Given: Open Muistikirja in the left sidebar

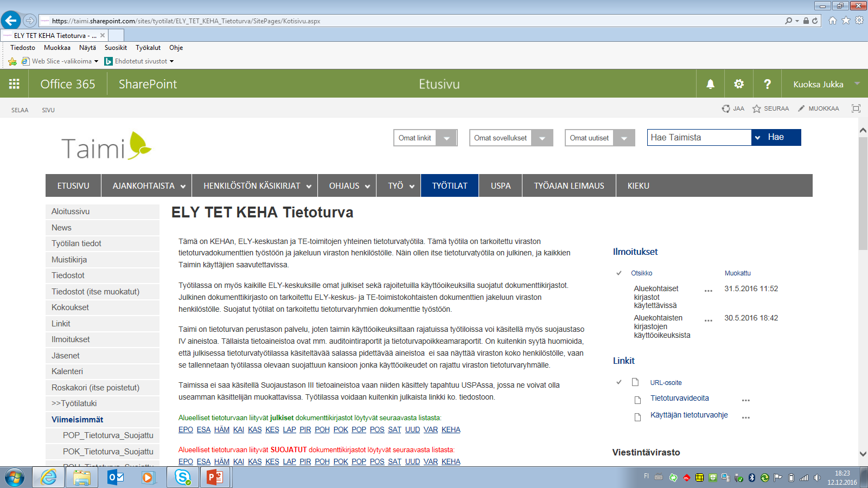Looking at the screenshot, I should 103,260.
